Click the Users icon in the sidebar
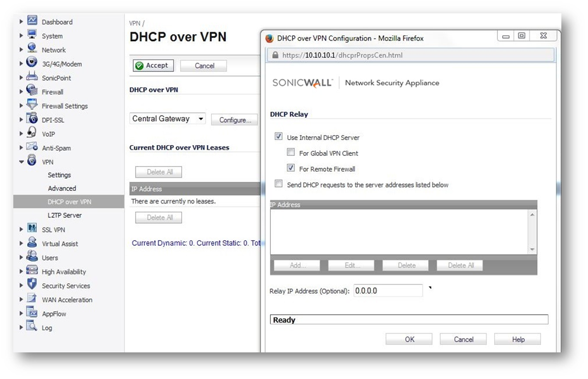 (32, 257)
